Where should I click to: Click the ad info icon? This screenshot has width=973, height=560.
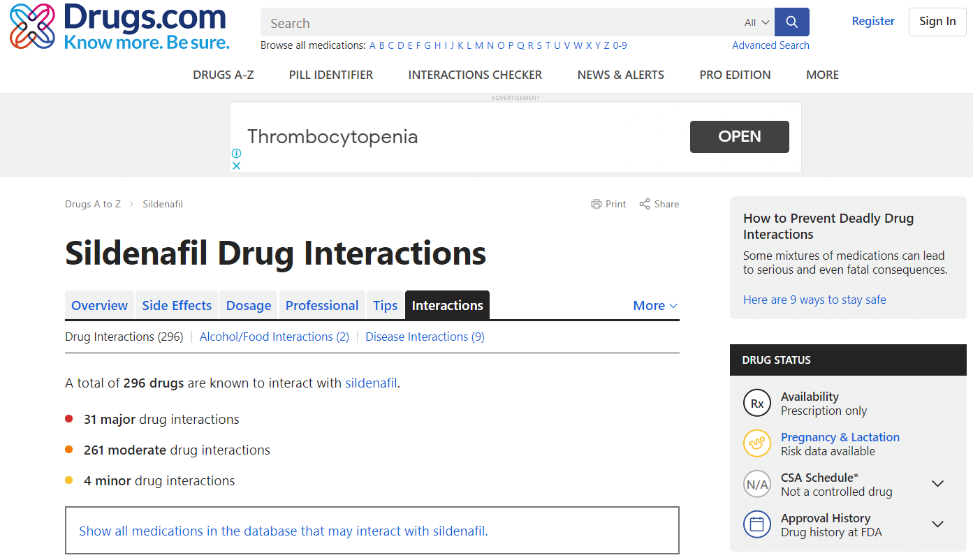pos(236,153)
